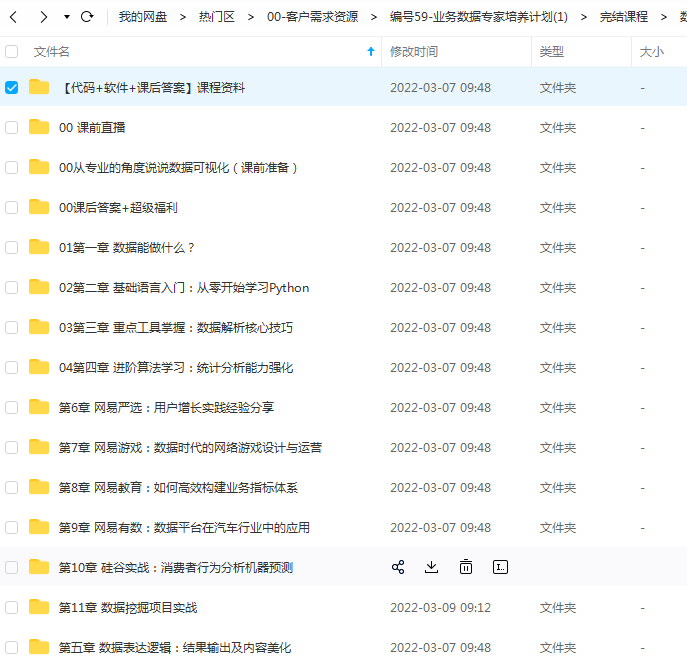Sort by 修改时间 column header
687x665 pixels.
tap(414, 52)
